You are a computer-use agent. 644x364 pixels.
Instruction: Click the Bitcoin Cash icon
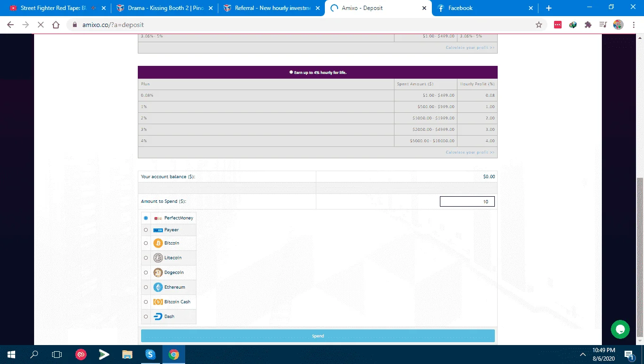point(158,302)
